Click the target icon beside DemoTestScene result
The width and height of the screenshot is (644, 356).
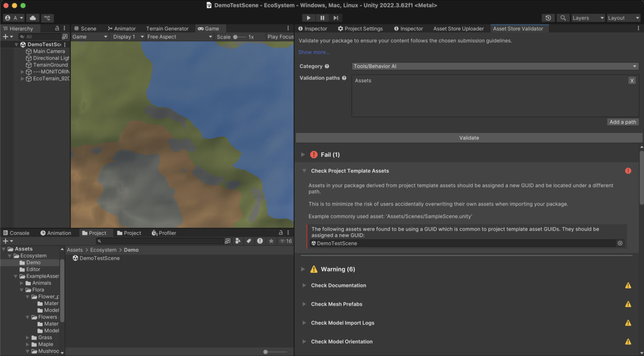pyautogui.click(x=620, y=243)
